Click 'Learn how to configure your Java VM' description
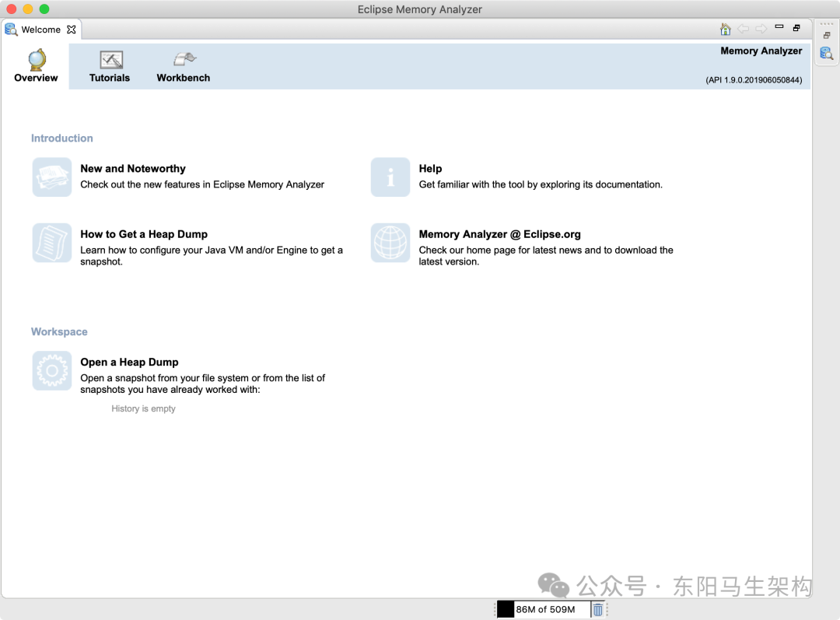This screenshot has width=840, height=620. (211, 256)
